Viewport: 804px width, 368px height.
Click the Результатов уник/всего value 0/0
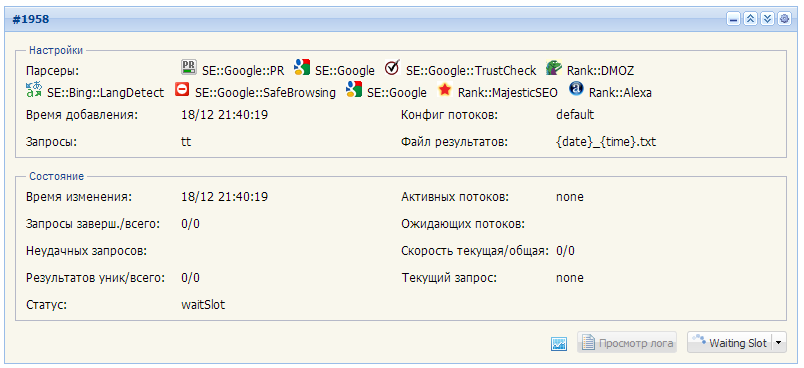190,278
